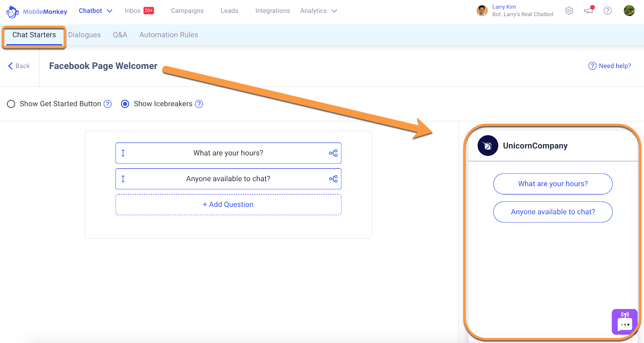The height and width of the screenshot is (343, 644).
Task: Click help icon next to Show Icebreakers
Action: click(x=199, y=104)
